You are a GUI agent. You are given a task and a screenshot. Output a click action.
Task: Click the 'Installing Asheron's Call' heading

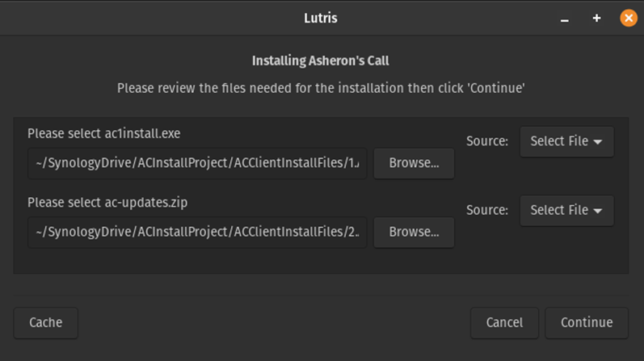point(322,61)
